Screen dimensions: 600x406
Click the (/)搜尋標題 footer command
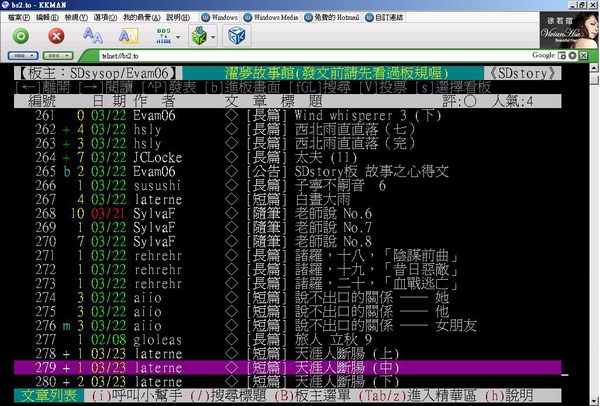227,396
